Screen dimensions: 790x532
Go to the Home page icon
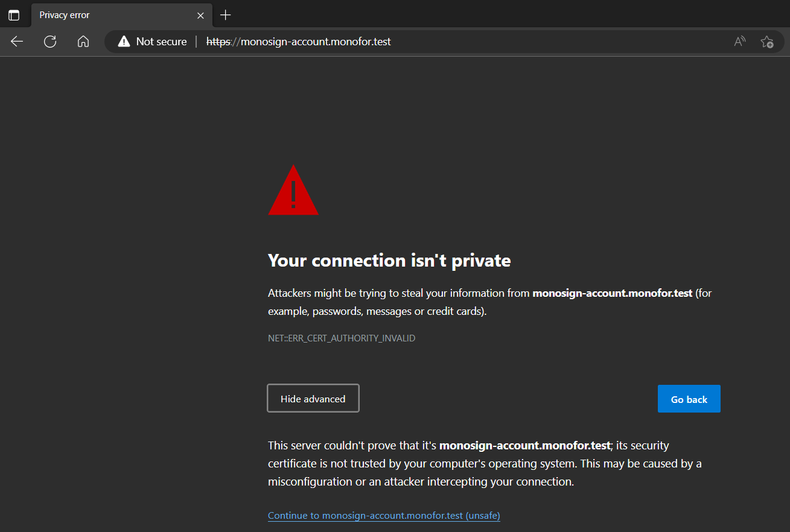[83, 42]
